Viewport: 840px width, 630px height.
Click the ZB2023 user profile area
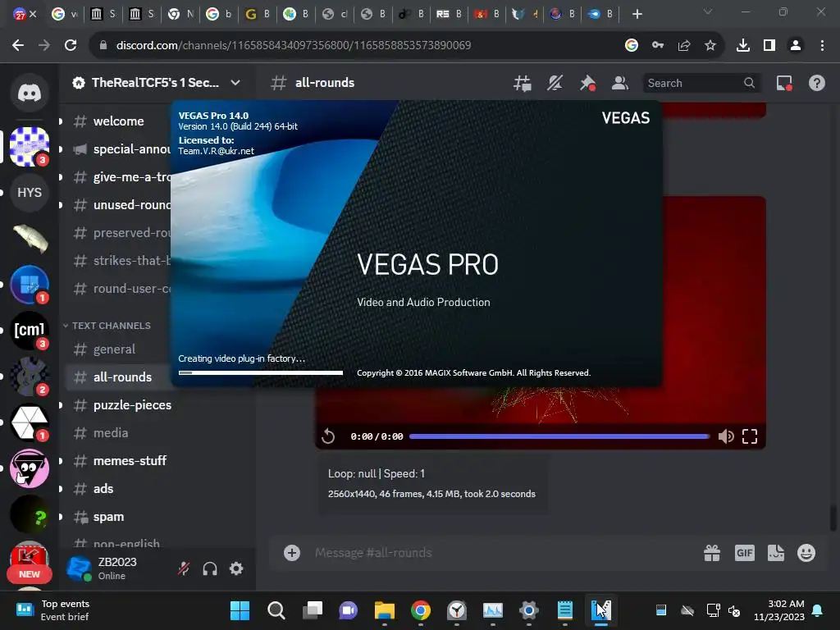[x=118, y=568]
